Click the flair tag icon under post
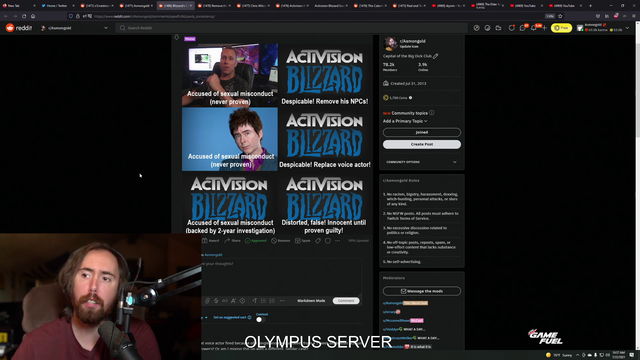This screenshot has height=360, width=640. coord(318,241)
